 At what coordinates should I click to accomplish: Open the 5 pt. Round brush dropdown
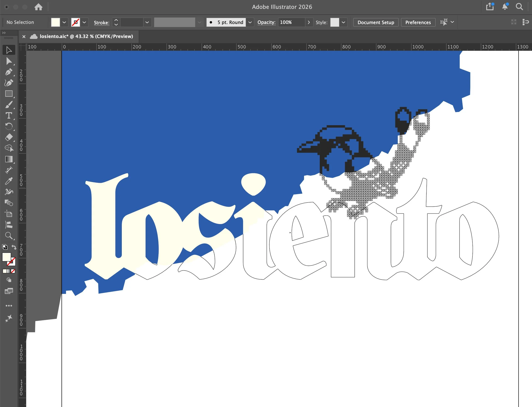(x=250, y=22)
